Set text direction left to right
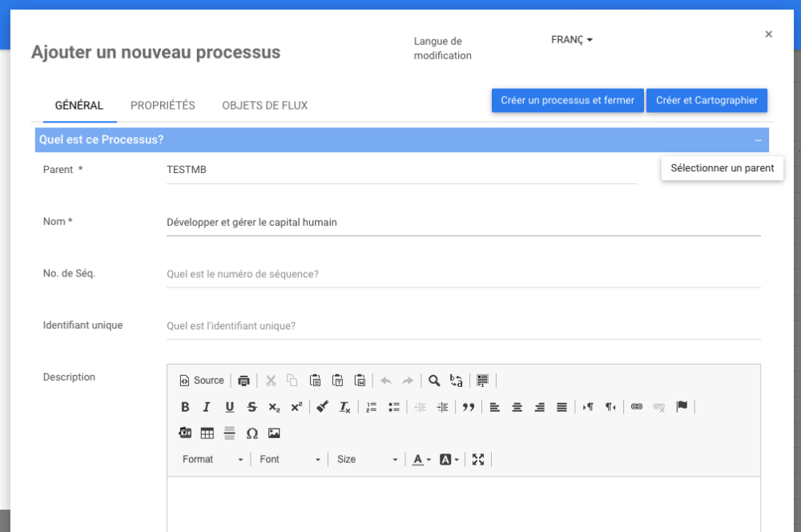 coord(588,407)
